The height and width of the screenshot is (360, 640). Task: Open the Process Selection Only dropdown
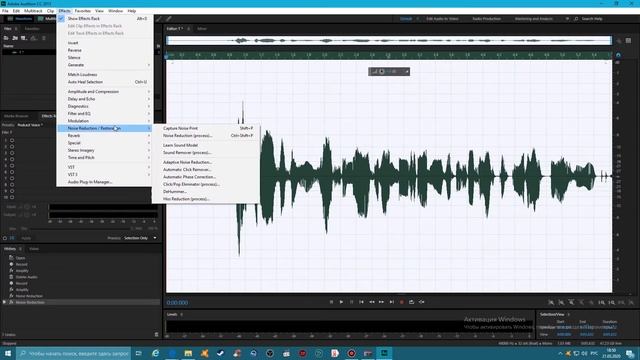[140, 238]
